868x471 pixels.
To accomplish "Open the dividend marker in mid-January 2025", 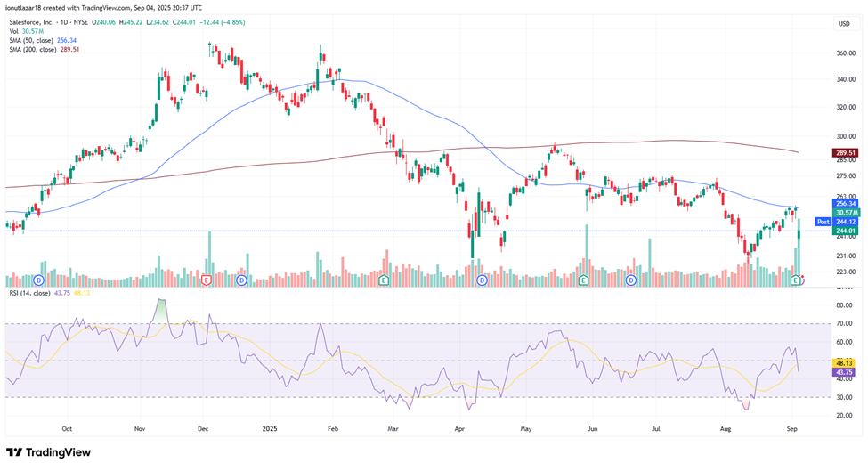I will (242, 280).
